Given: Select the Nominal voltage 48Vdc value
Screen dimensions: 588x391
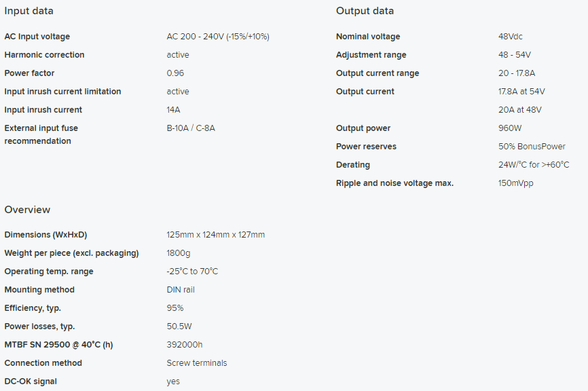Looking at the screenshot, I should coord(511,37).
